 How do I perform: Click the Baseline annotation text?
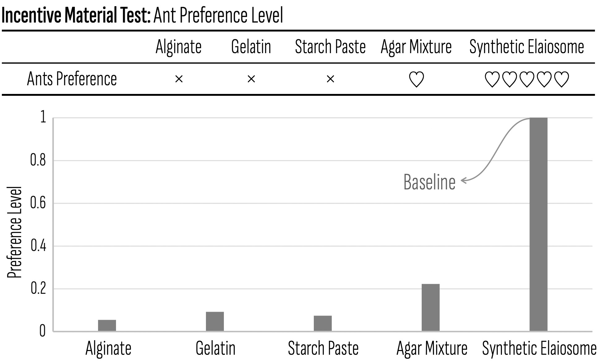[x=429, y=182]
